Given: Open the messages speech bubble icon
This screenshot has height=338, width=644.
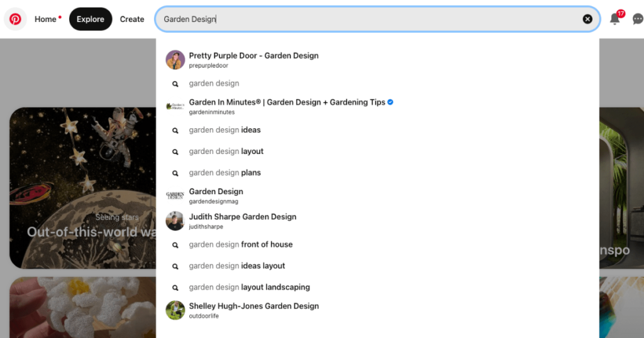Looking at the screenshot, I should tap(638, 19).
